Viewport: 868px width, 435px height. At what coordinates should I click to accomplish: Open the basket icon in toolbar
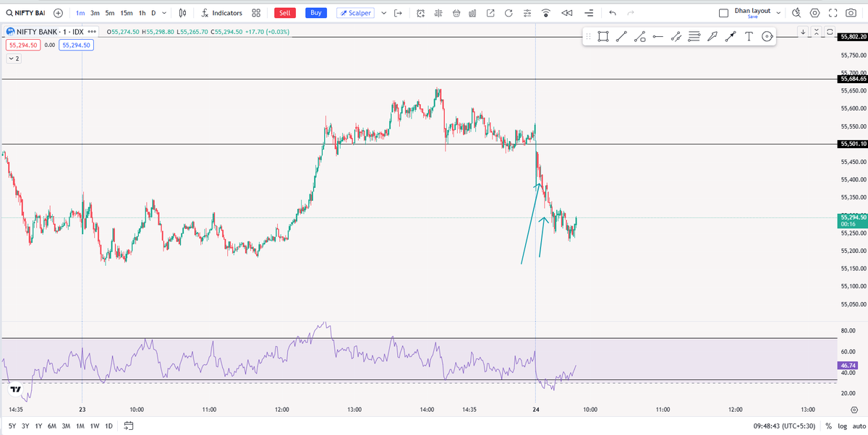[456, 13]
